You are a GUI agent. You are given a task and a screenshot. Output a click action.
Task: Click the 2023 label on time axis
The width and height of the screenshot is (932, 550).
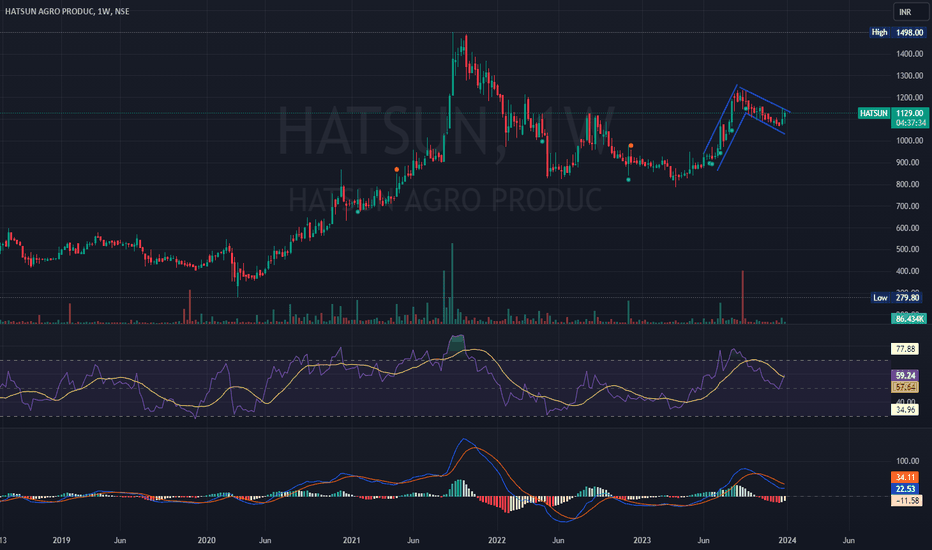pos(641,540)
